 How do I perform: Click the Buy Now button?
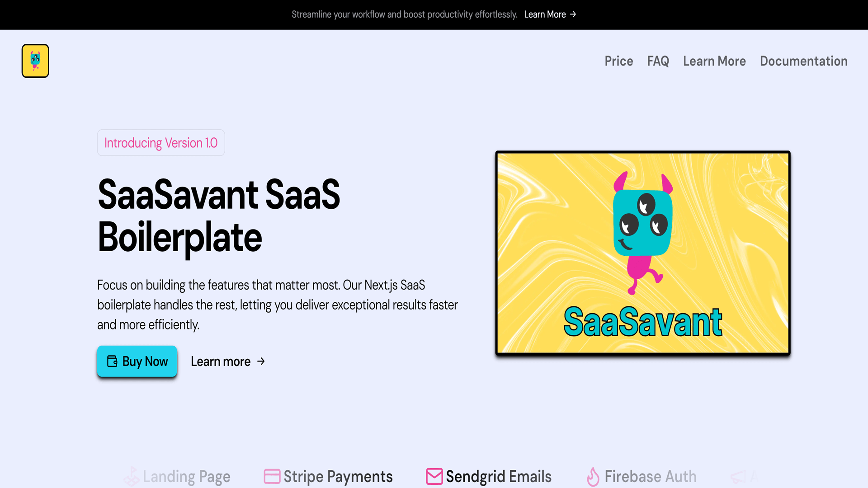pos(137,361)
